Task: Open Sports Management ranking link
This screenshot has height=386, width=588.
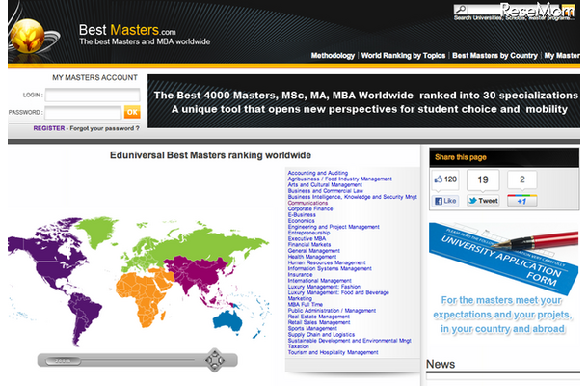Action: pyautogui.click(x=312, y=328)
